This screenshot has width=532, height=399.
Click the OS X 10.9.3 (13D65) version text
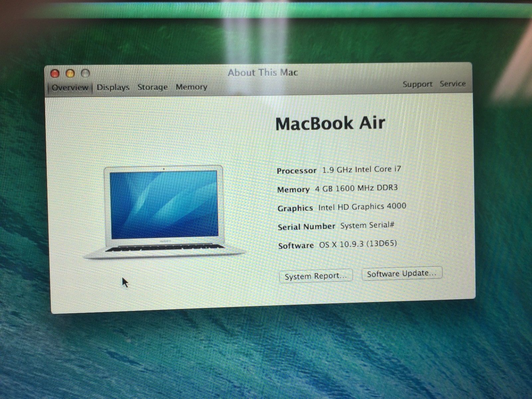coord(358,244)
